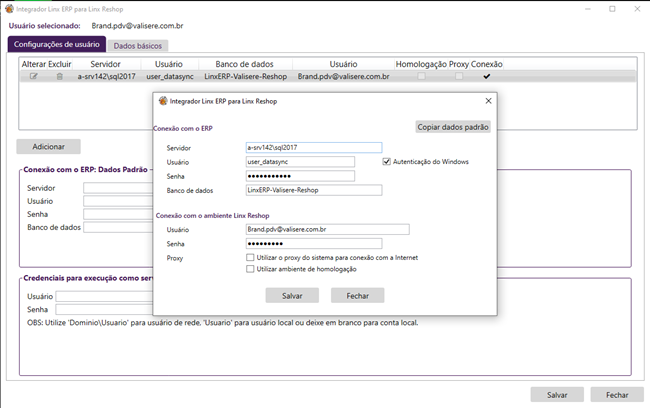Focus the Servidor field in the dialog
This screenshot has width=650, height=408.
pos(314,148)
